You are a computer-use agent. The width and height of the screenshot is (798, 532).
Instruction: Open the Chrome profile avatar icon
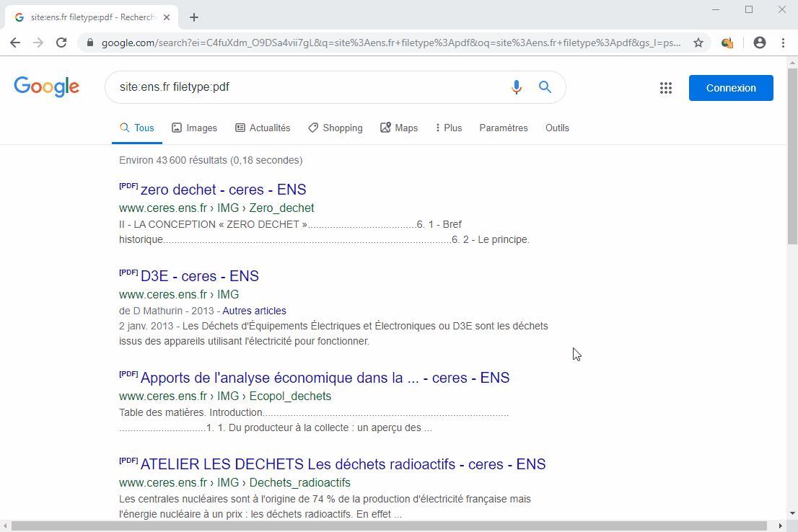pyautogui.click(x=759, y=43)
